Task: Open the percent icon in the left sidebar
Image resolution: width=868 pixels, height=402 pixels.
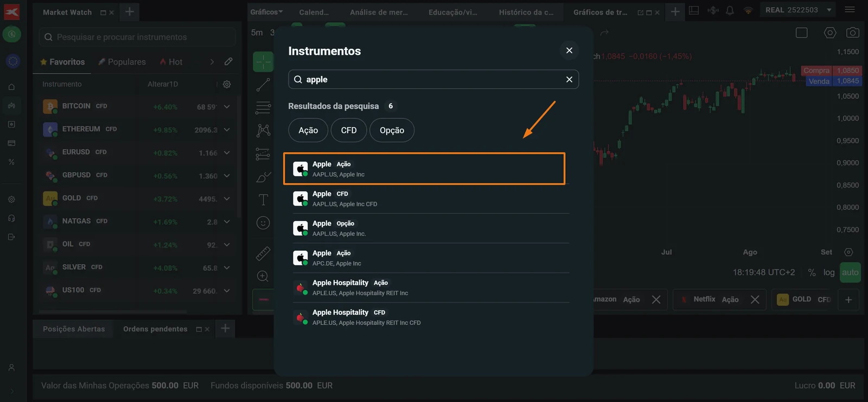Action: point(11,162)
